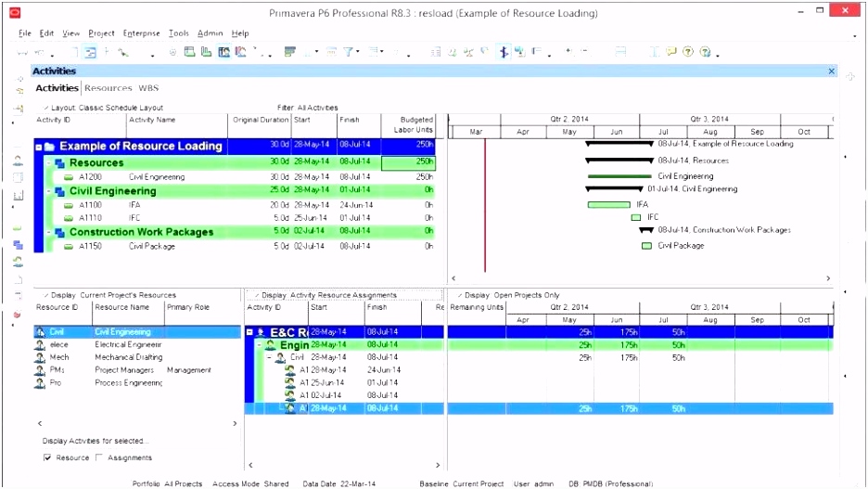Viewport: 868px width, 489px height.
Task: Click the Civil Engineering WBS group icon
Action: coord(60,191)
